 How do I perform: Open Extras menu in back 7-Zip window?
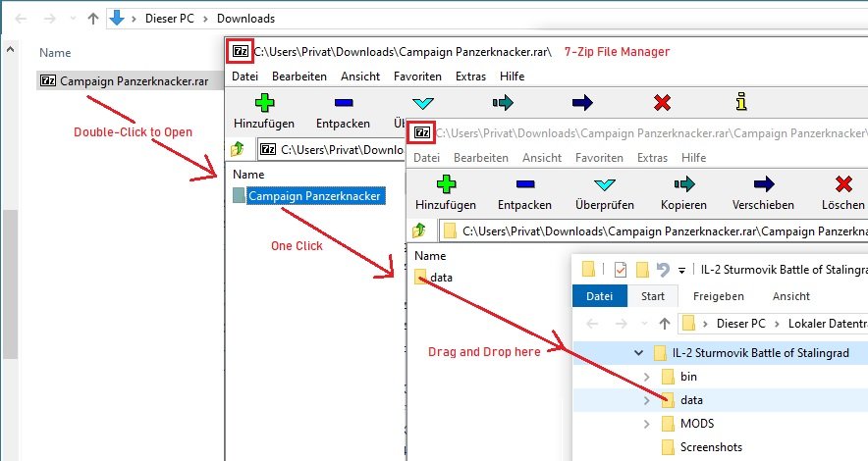[x=470, y=77]
